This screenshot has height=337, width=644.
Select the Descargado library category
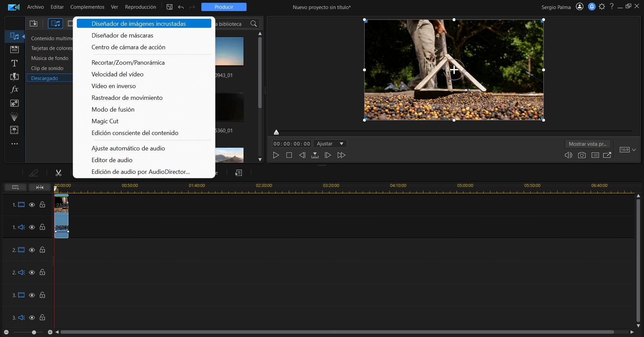tap(45, 78)
